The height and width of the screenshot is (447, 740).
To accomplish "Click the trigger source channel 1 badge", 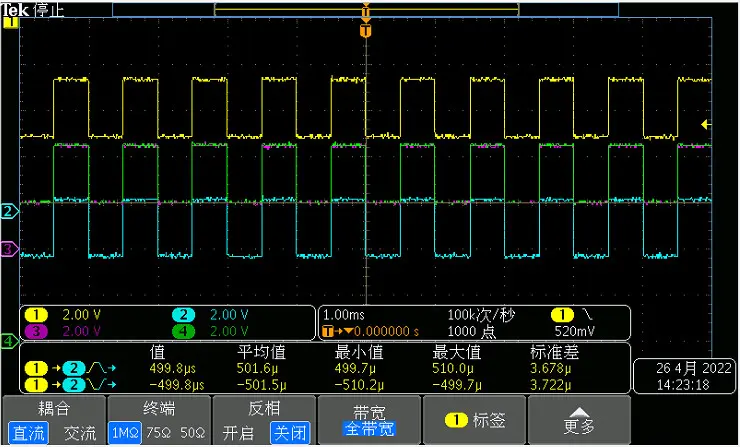I will [562, 315].
